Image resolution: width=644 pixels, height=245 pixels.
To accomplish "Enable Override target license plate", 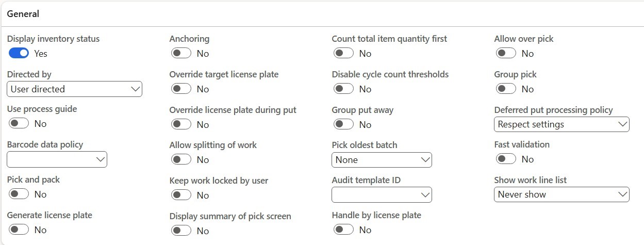I will click(x=181, y=89).
